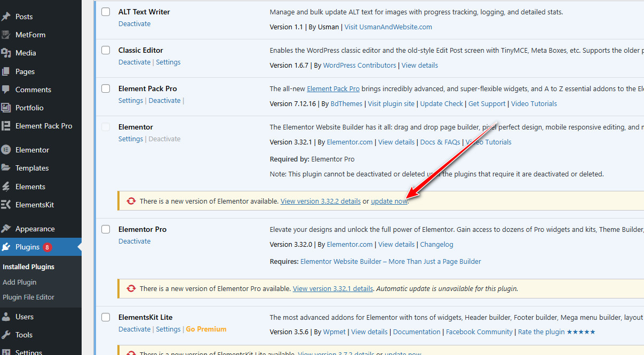Open Classic Editor View details link

(420, 65)
